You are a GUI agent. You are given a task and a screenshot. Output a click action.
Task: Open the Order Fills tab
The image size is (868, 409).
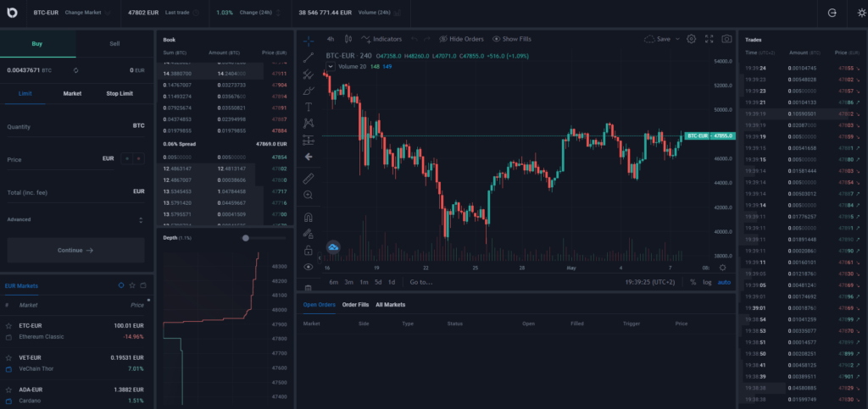[x=355, y=304]
